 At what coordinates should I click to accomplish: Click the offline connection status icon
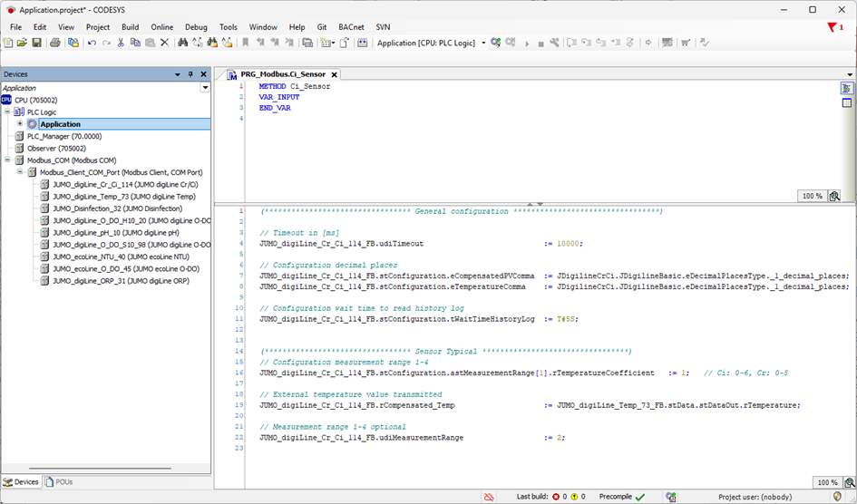point(489,497)
